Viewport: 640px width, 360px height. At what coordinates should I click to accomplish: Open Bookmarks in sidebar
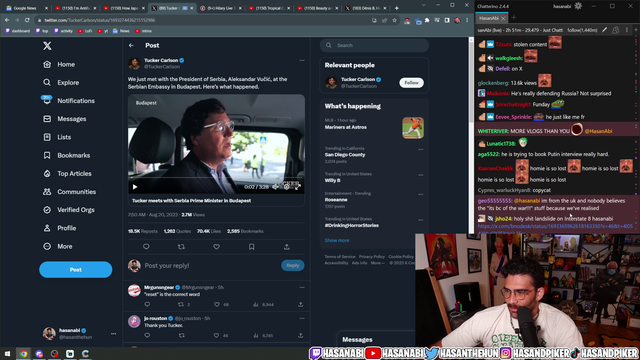coord(67,156)
